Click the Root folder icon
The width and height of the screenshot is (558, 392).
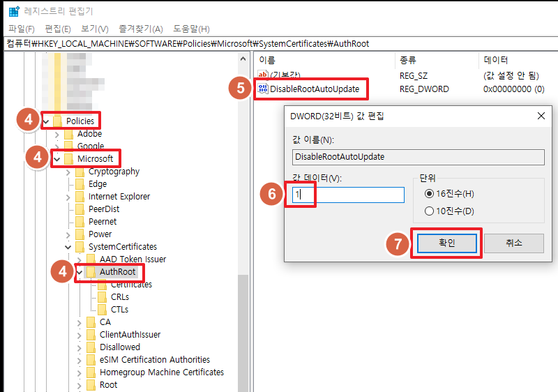pyautogui.click(x=91, y=385)
